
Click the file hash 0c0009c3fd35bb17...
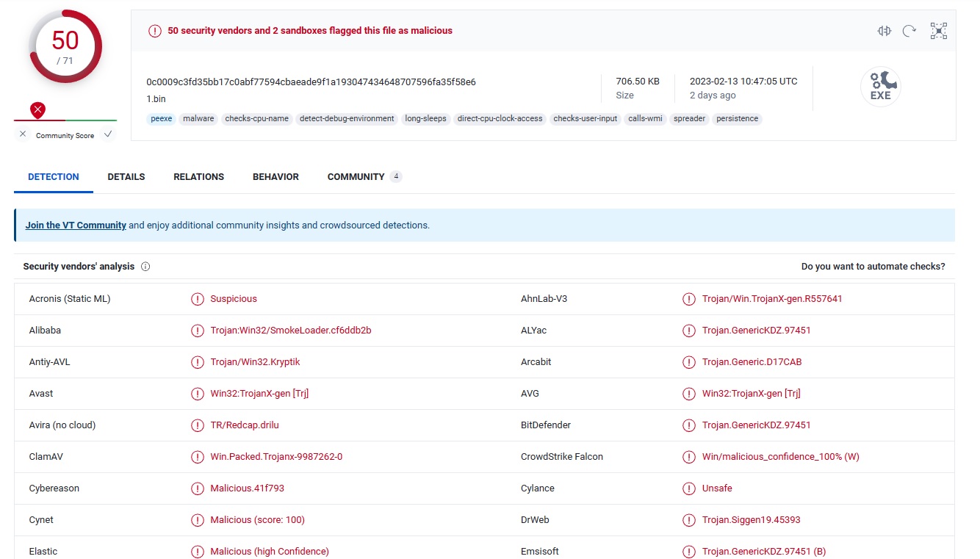pyautogui.click(x=311, y=82)
